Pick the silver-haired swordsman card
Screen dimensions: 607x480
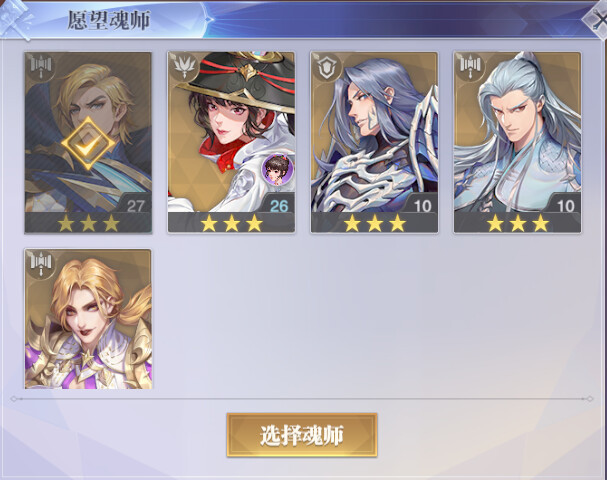(518, 142)
